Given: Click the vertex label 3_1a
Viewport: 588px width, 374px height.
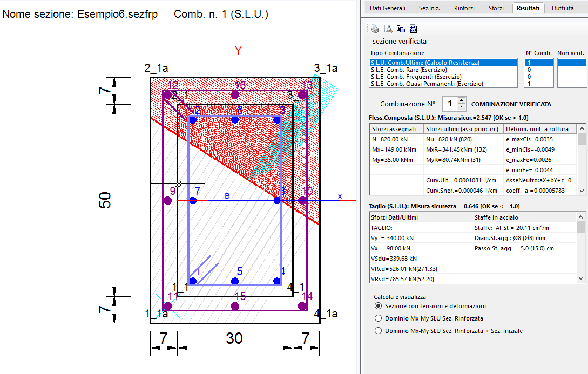Looking at the screenshot, I should (326, 68).
